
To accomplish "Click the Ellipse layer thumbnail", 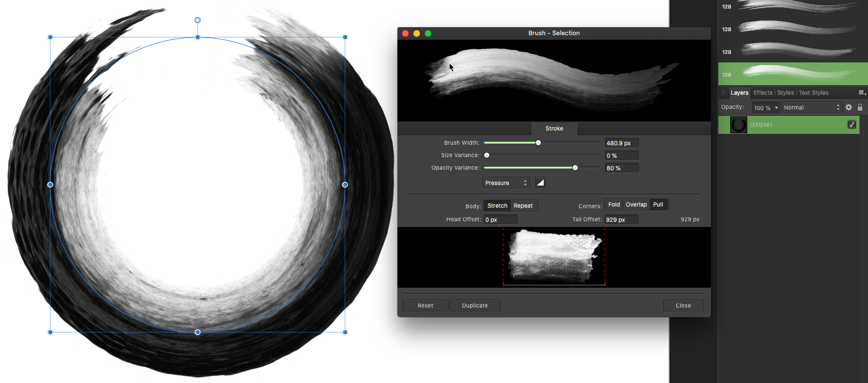I will tap(738, 125).
